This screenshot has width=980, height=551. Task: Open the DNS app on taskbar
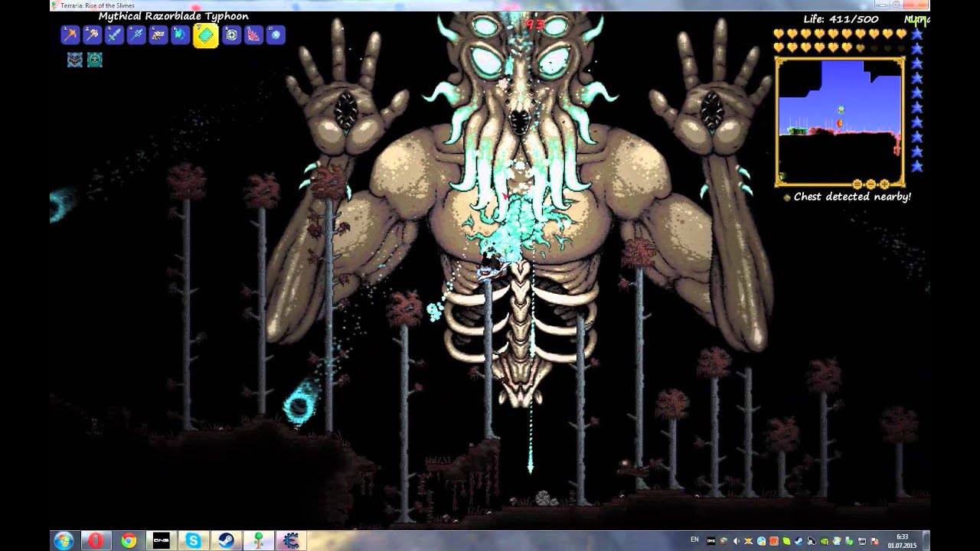tap(161, 540)
